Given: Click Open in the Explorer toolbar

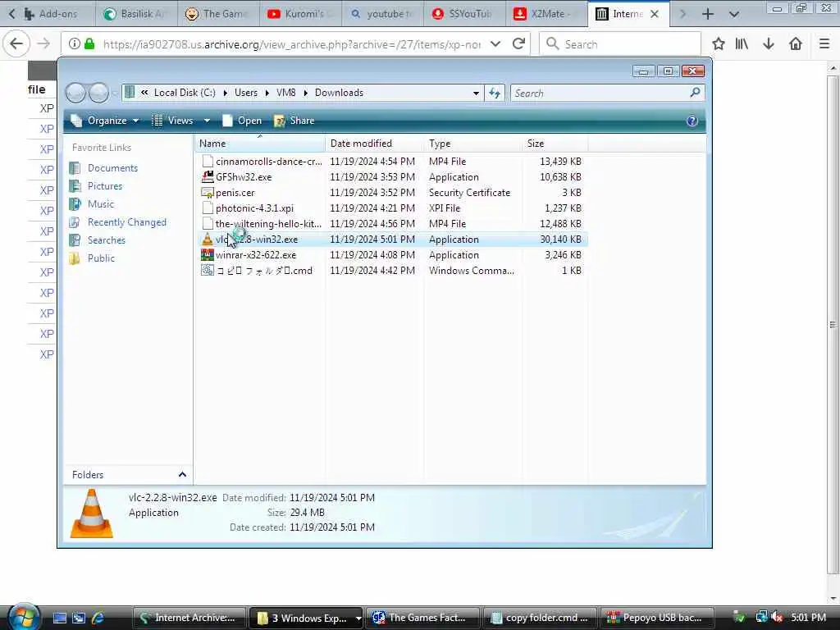Looking at the screenshot, I should 242,121.
